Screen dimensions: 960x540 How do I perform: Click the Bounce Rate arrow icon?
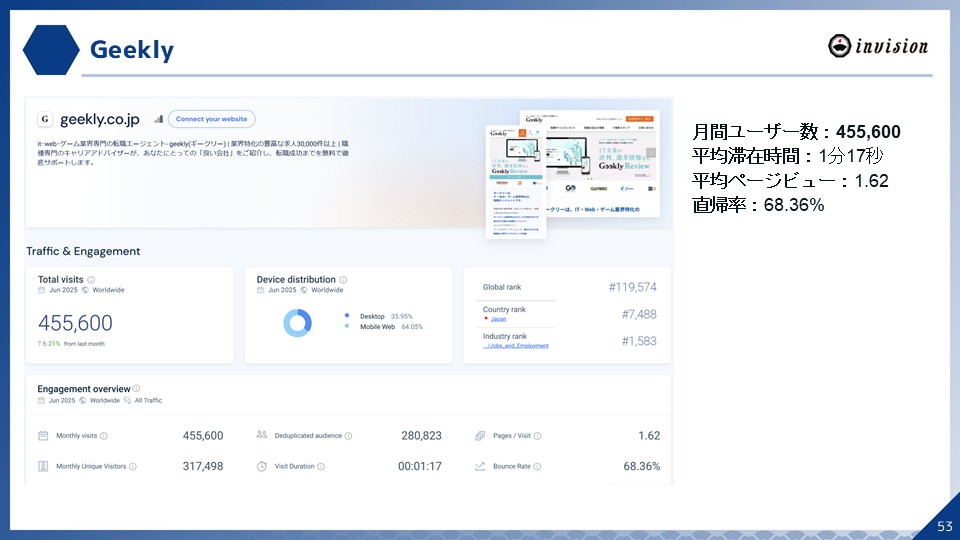(x=480, y=467)
